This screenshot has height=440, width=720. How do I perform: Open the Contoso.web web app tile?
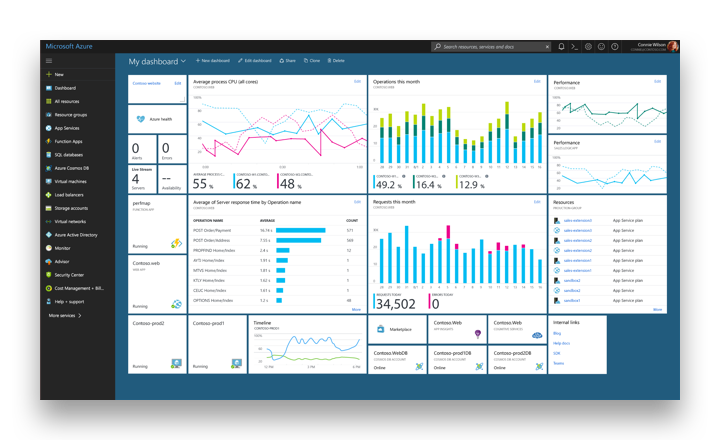tap(158, 284)
